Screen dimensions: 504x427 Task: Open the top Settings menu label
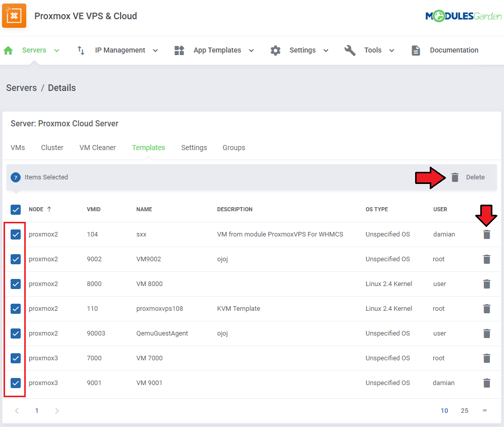point(303,50)
